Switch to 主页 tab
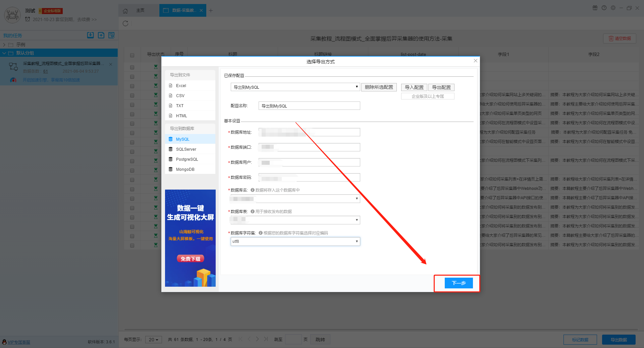644x348 pixels. coord(140,10)
